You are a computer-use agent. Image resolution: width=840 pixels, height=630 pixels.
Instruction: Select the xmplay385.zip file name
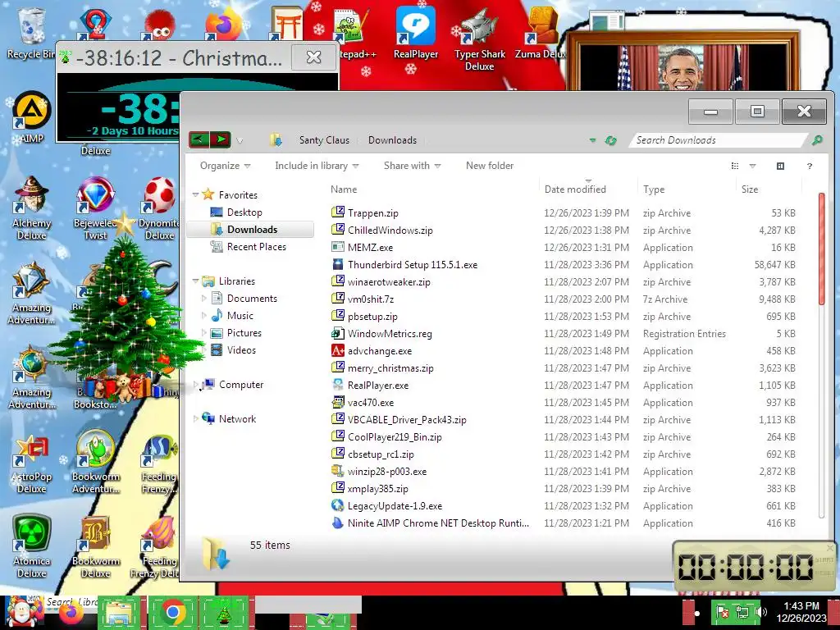(x=377, y=489)
